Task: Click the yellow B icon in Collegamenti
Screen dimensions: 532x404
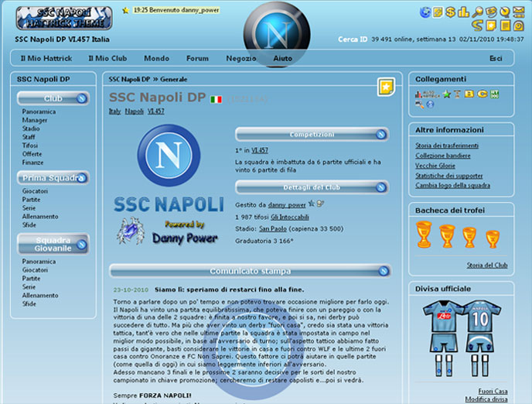Action: pyautogui.click(x=469, y=94)
